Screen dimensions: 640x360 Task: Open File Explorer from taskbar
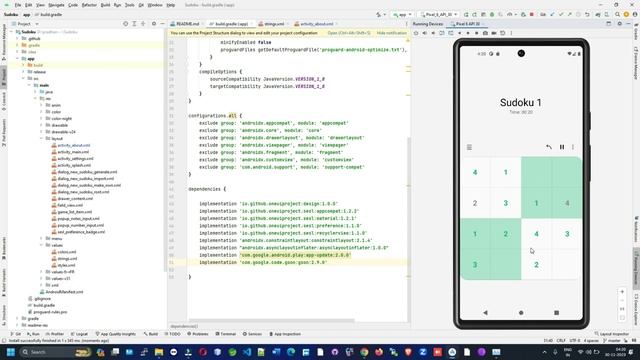(159, 352)
